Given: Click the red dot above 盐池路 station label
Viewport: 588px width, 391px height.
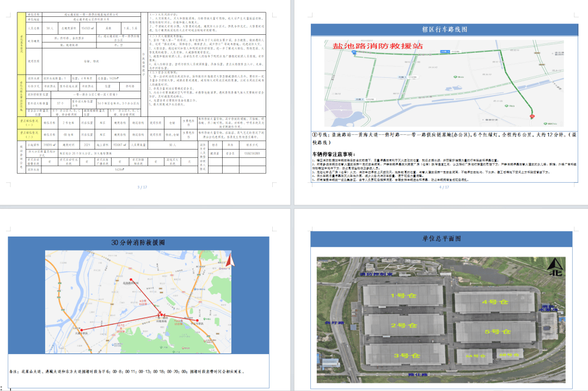Looking at the screenshot, I should point(131,280).
